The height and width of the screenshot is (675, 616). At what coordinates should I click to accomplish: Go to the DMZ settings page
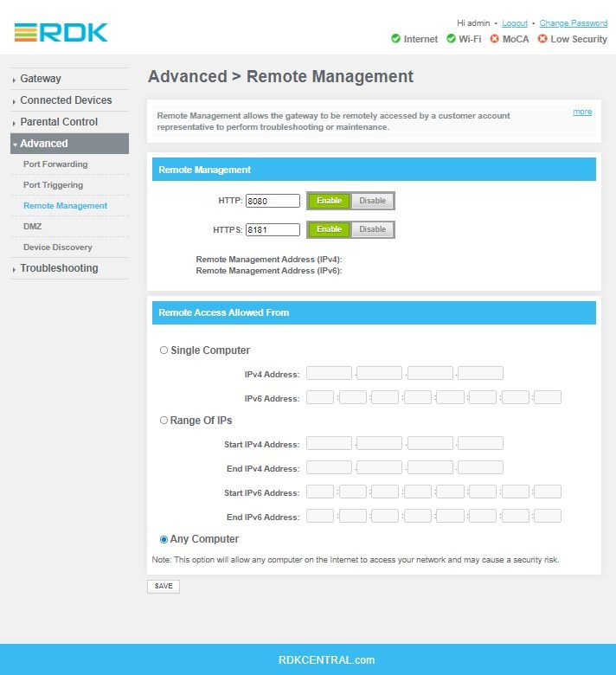click(32, 227)
